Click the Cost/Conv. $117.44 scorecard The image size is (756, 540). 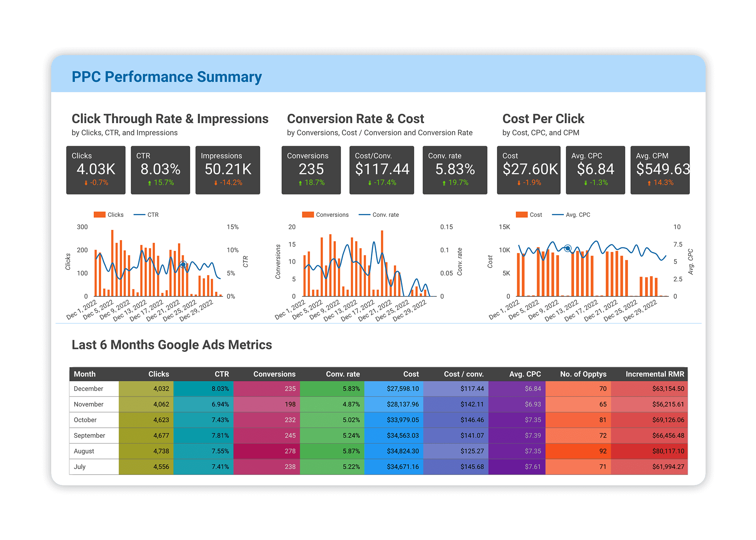[381, 170]
